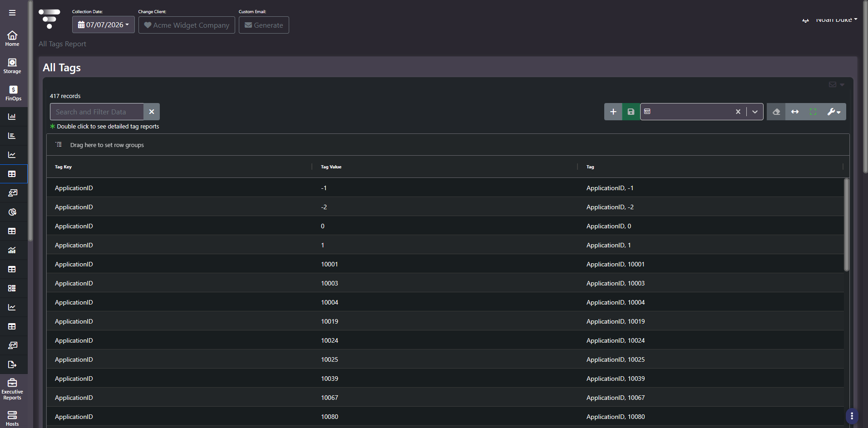868x428 pixels.
Task: Open the grid list layout sidebar icon
Action: click(x=12, y=288)
